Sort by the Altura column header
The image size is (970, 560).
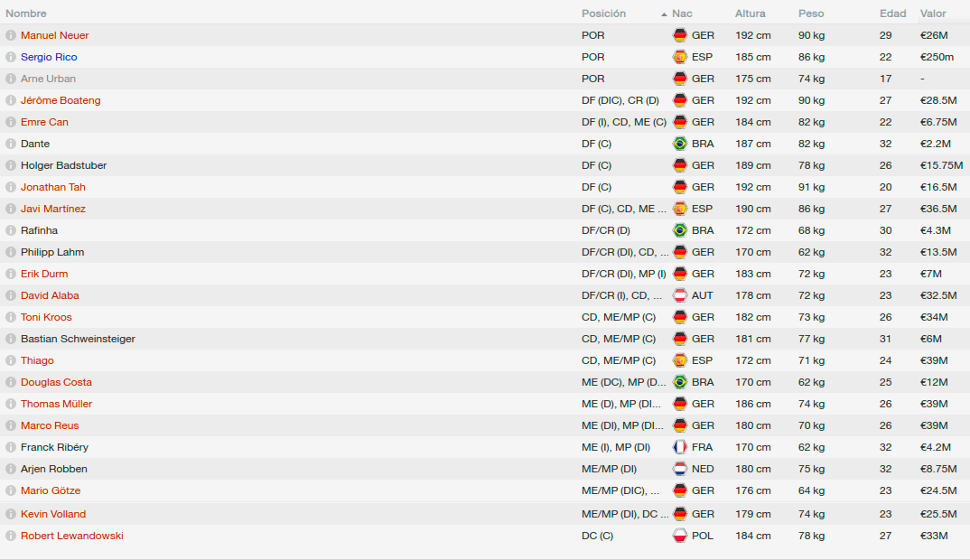coord(750,13)
